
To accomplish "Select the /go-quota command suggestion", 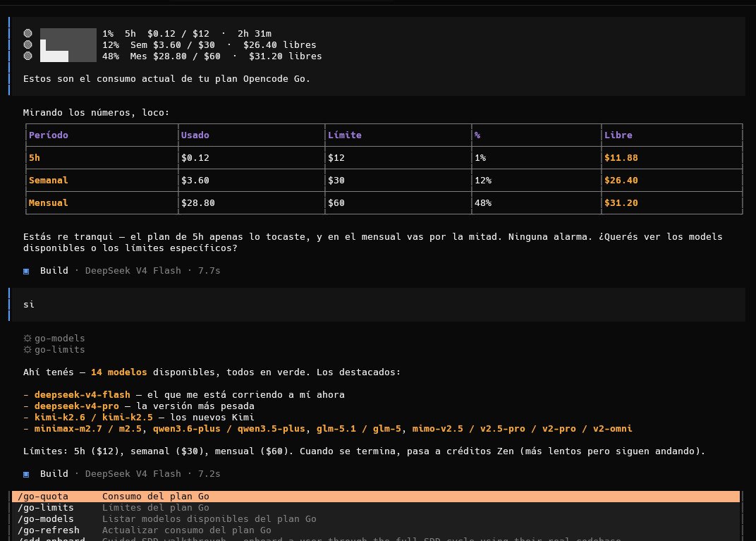I will [376, 496].
